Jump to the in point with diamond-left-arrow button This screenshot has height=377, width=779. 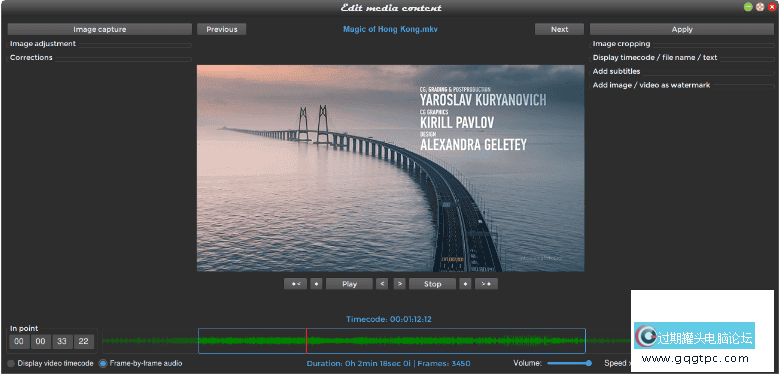point(295,284)
